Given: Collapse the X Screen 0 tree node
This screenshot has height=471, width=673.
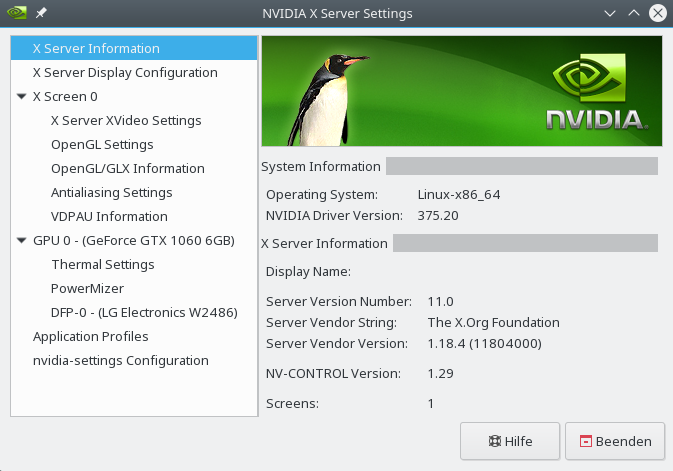Looking at the screenshot, I should [x=21, y=97].
